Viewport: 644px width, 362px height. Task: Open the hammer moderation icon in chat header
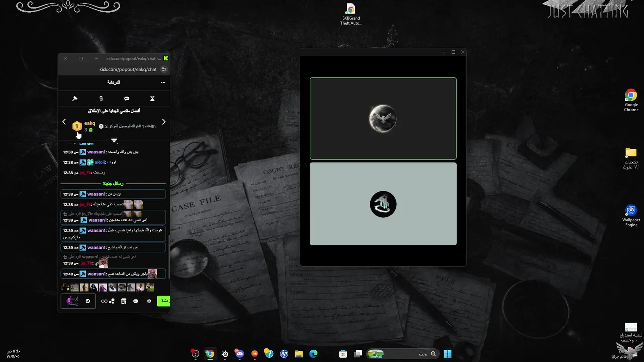[75, 99]
